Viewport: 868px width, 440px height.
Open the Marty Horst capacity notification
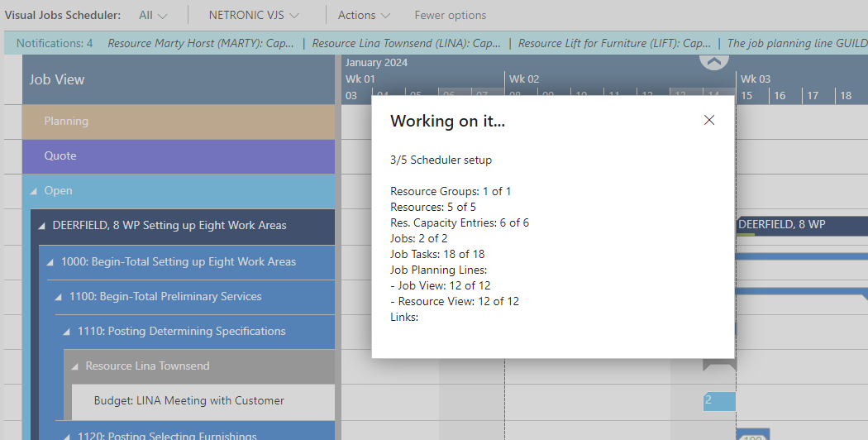click(x=199, y=43)
